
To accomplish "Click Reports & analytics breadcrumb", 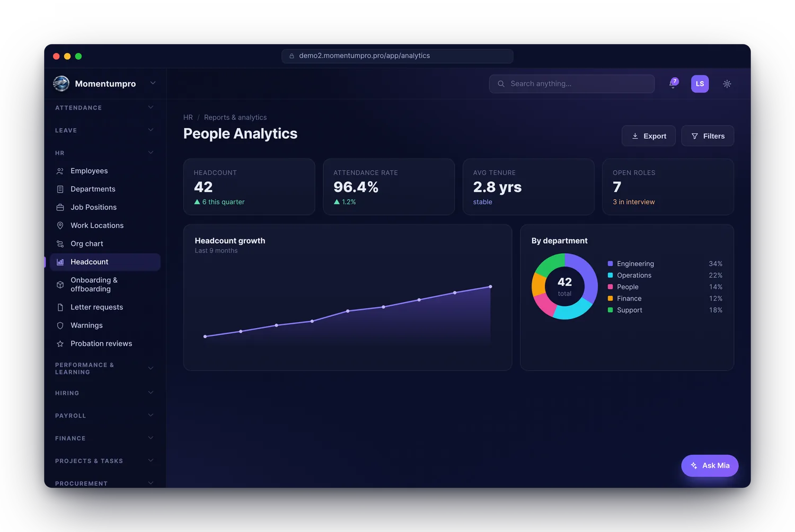I will [x=235, y=118].
